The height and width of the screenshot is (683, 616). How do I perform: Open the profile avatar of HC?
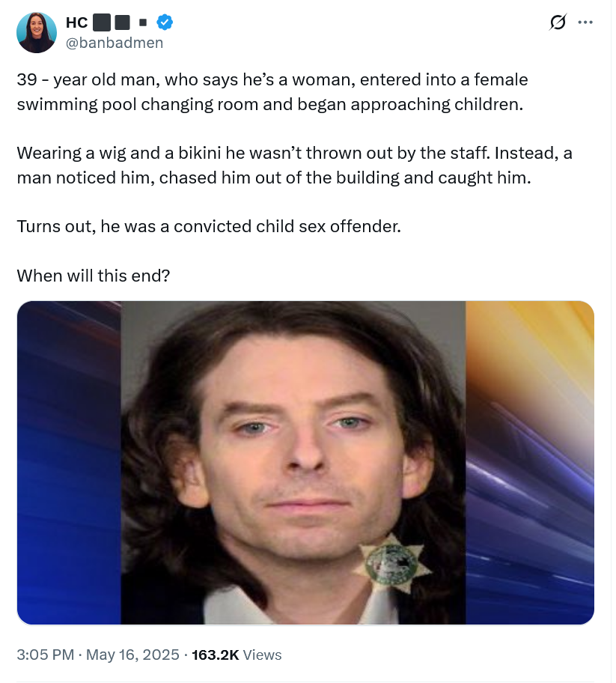(37, 33)
